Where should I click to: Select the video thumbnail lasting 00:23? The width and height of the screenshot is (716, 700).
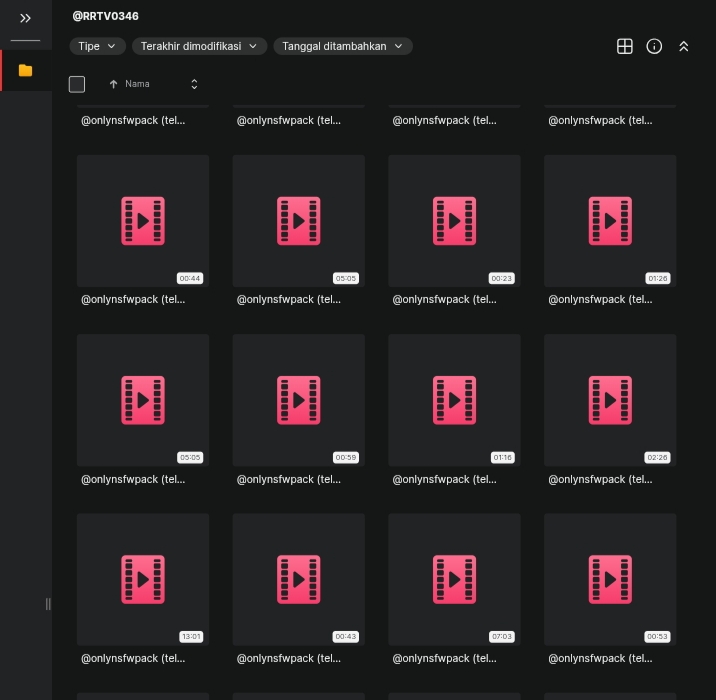coord(454,221)
